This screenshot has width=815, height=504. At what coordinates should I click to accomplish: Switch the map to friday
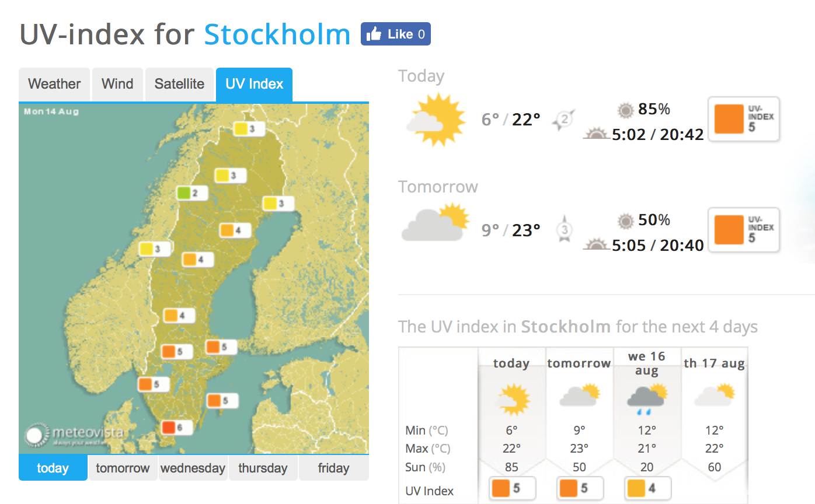point(333,468)
